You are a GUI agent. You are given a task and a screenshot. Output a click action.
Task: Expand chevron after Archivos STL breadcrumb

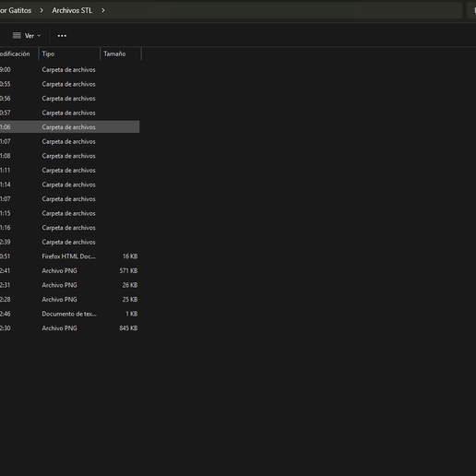click(103, 10)
